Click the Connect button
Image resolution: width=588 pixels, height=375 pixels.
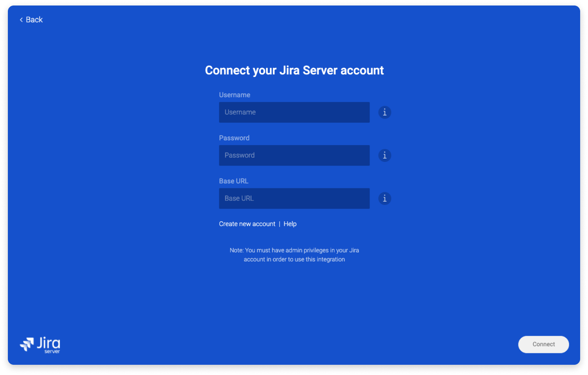543,344
